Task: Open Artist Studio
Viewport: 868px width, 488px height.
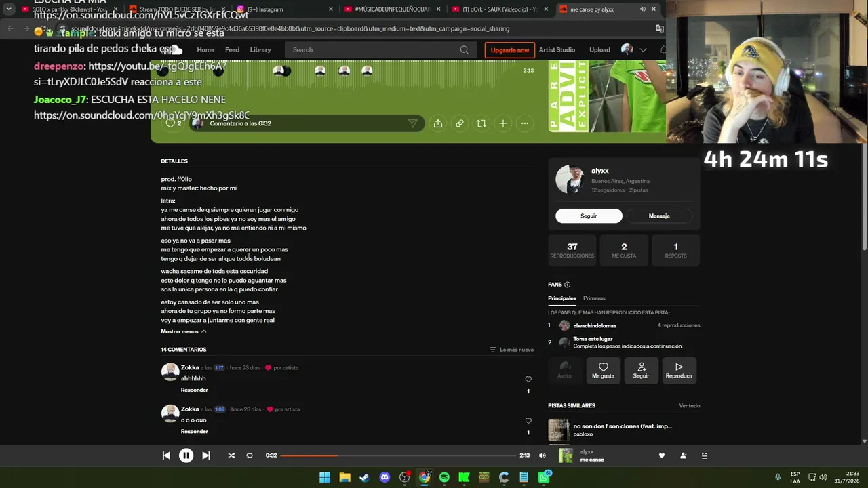Action: click(557, 49)
